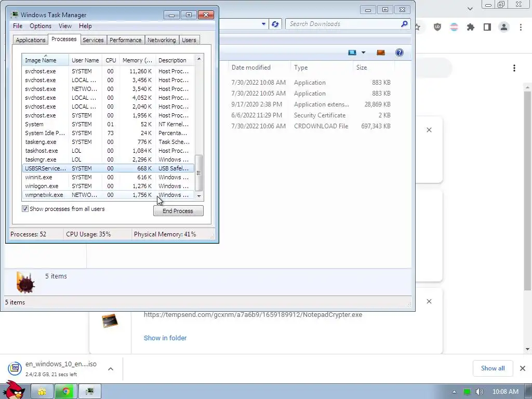Sort processes by User Name column

click(85, 60)
